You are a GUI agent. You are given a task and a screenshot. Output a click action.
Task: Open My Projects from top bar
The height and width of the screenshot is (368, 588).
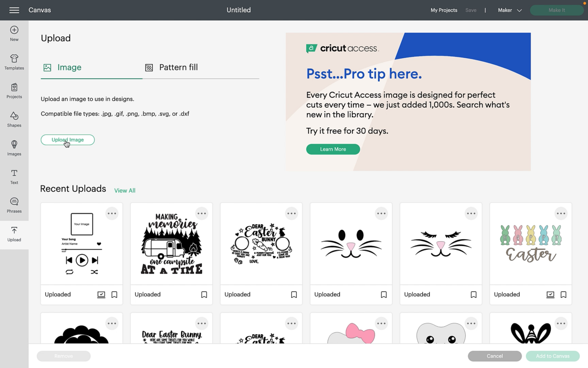click(444, 10)
